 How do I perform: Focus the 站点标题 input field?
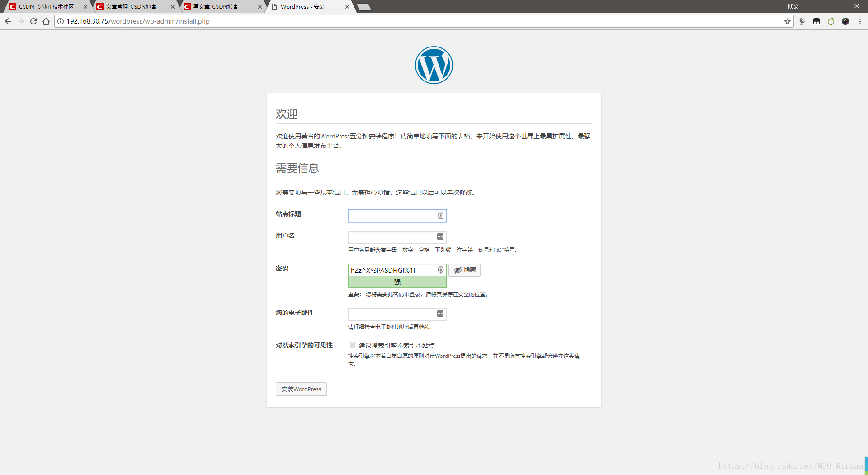pos(397,216)
